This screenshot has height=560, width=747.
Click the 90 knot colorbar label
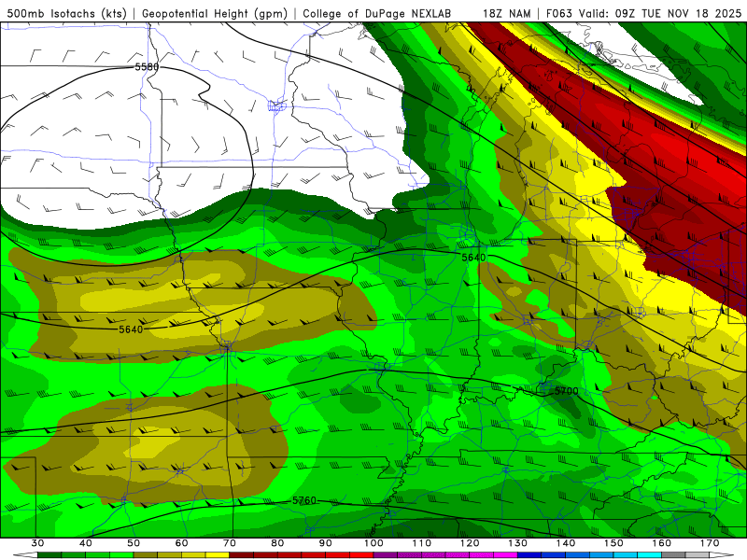(326, 543)
